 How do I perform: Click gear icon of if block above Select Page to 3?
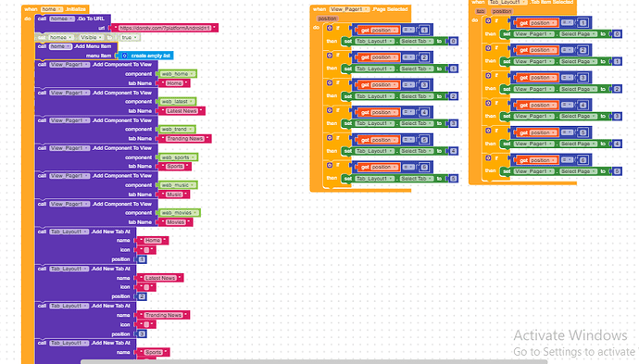click(488, 103)
